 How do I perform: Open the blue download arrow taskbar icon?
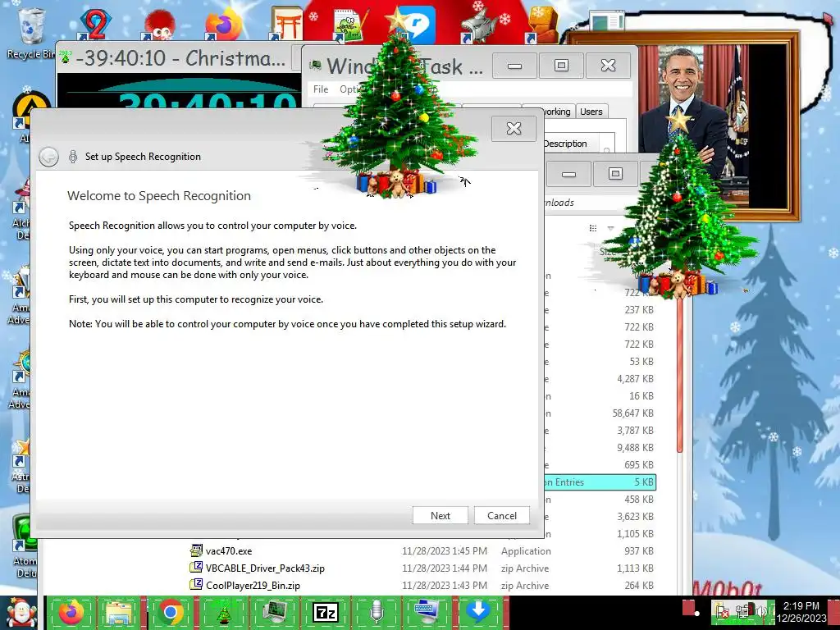478,612
